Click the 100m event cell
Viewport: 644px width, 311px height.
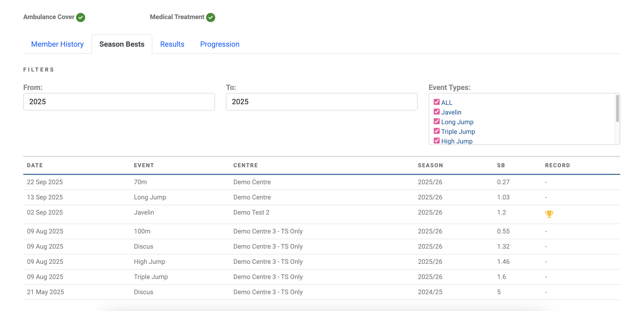click(142, 231)
